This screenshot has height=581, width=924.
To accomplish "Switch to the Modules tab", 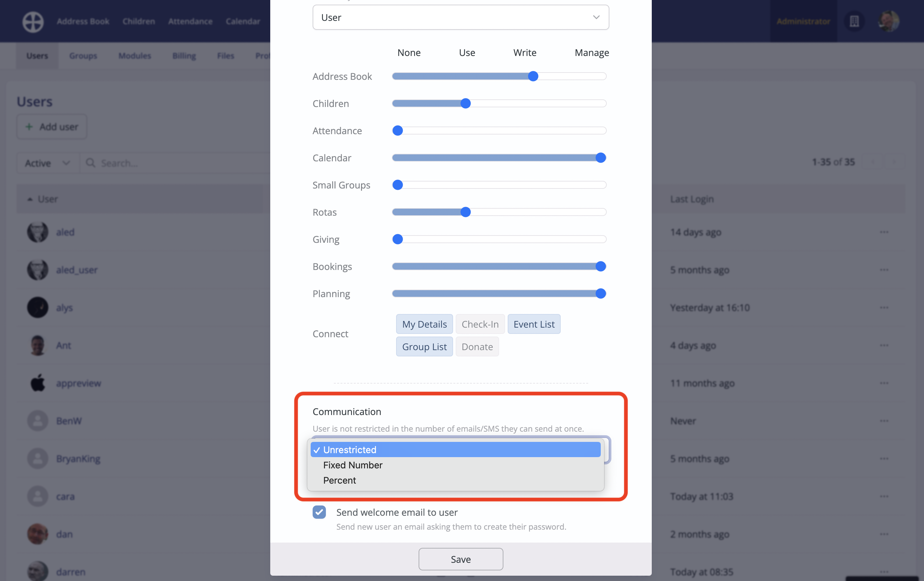I will [134, 56].
